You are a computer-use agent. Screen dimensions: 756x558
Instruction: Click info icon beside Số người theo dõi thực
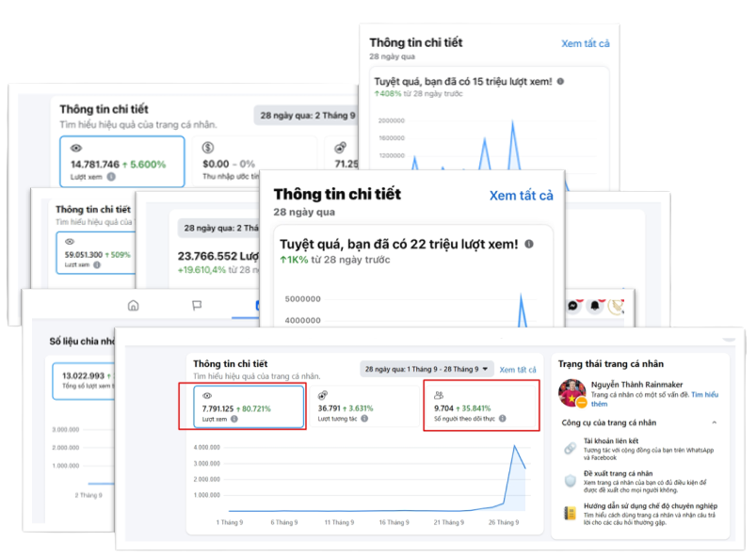click(503, 418)
